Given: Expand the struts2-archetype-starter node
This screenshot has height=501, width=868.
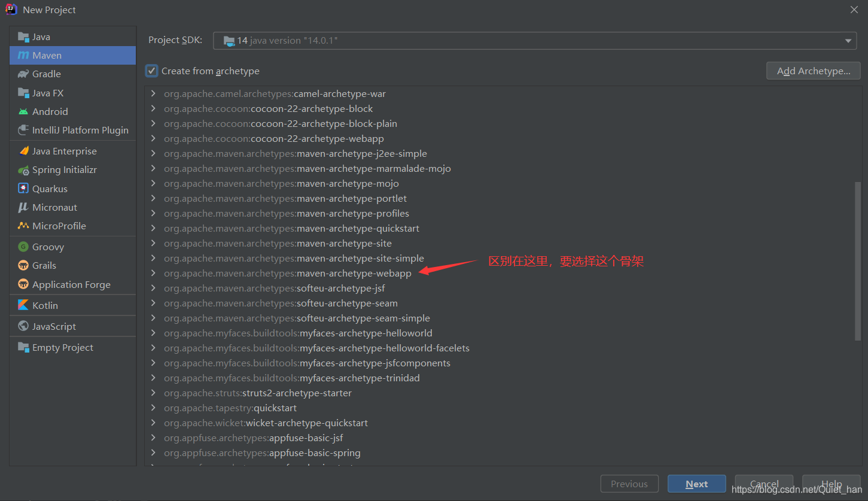Looking at the screenshot, I should coord(154,393).
